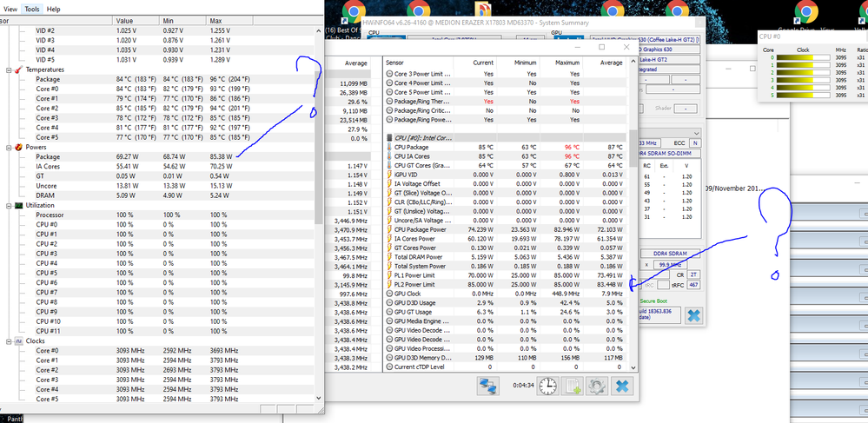The width and height of the screenshot is (868, 423).
Task: Open the View menu
Action: point(10,9)
